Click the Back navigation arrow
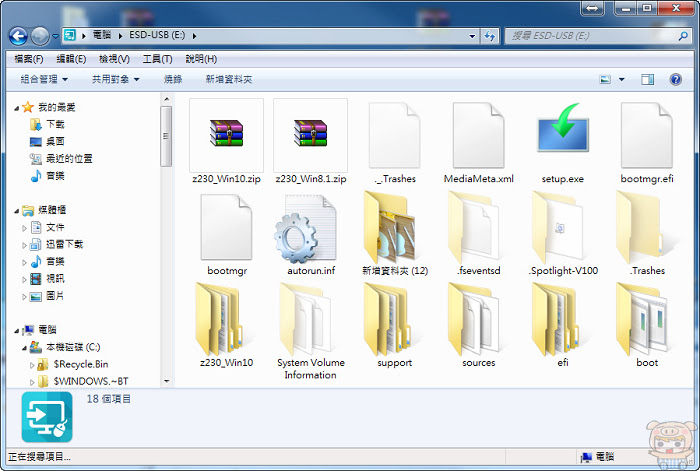700x471 pixels. coord(18,36)
